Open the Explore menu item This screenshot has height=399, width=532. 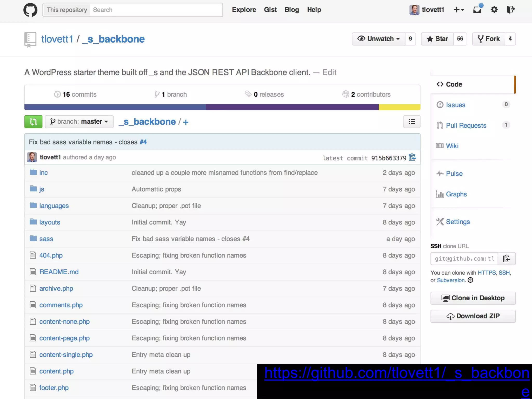click(x=244, y=10)
